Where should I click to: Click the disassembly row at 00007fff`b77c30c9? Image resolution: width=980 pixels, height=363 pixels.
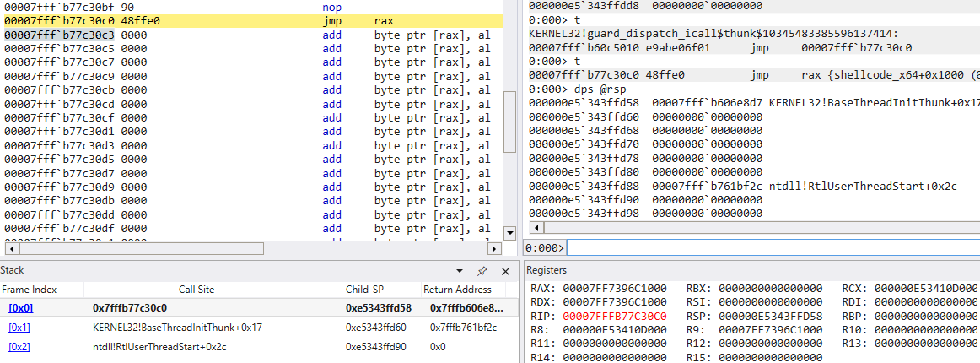[x=252, y=76]
